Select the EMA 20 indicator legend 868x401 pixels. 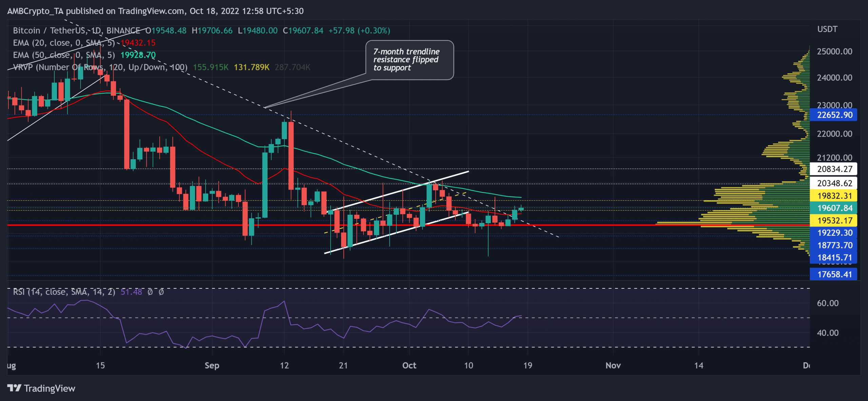64,43
